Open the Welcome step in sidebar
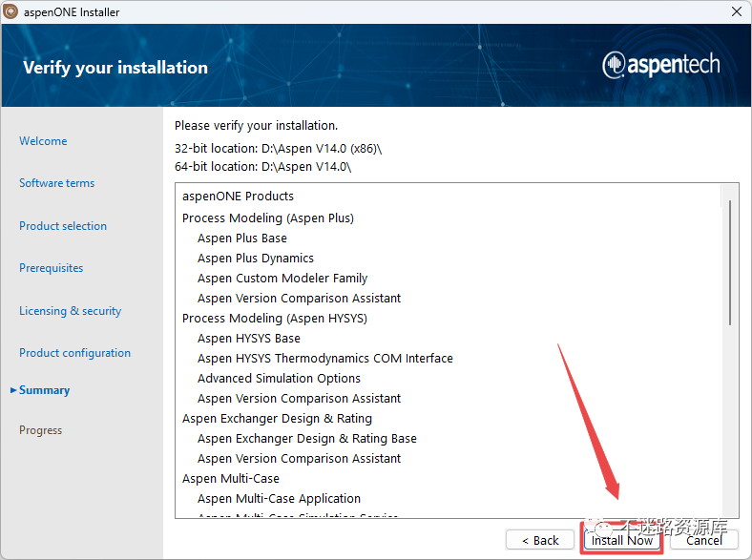The height and width of the screenshot is (560, 752). coord(43,141)
